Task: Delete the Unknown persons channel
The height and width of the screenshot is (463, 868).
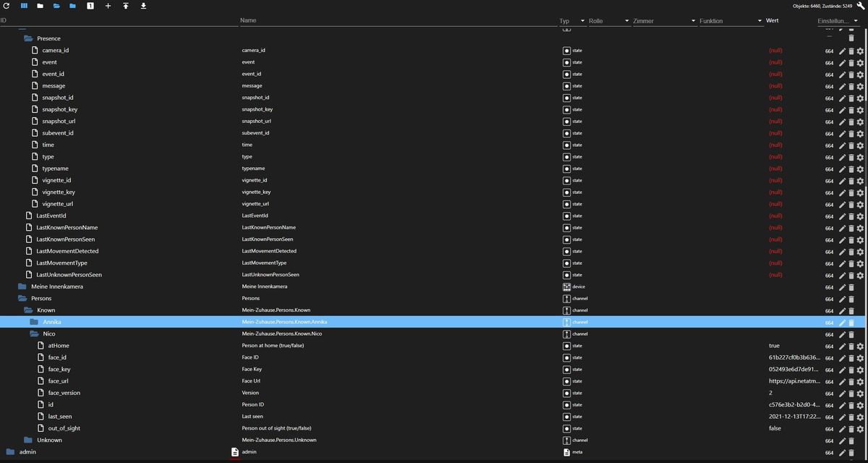Action: (851, 441)
